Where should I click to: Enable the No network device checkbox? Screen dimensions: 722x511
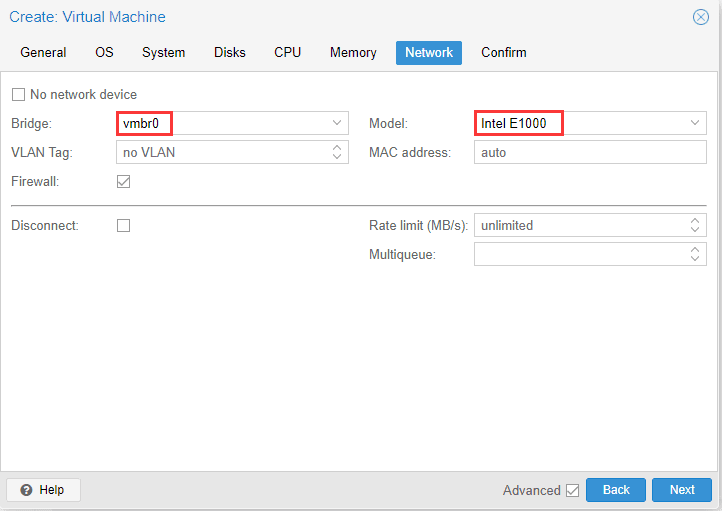(x=18, y=94)
